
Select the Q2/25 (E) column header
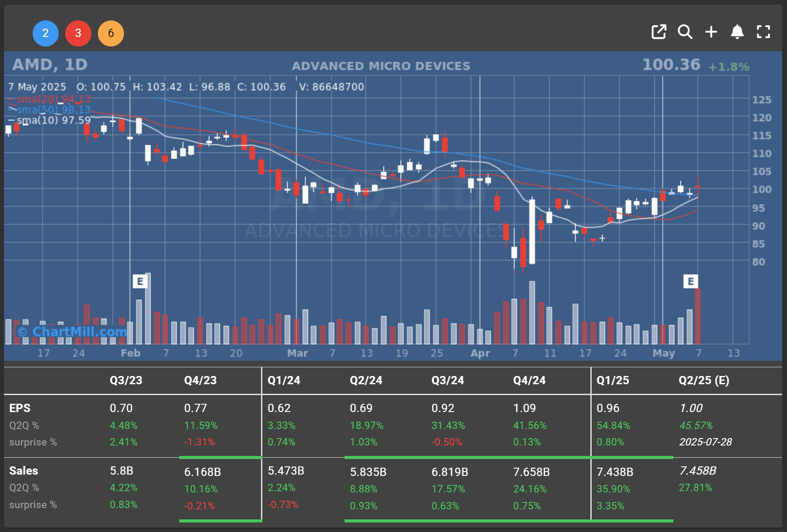704,380
